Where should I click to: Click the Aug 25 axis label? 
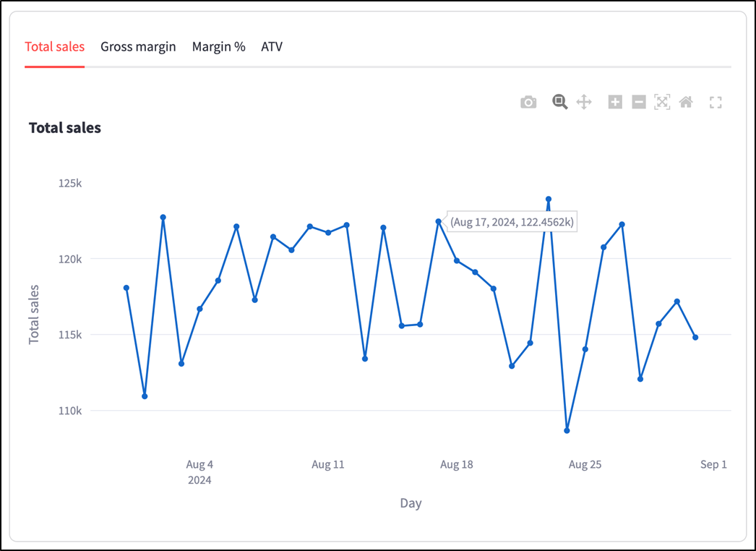[585, 464]
